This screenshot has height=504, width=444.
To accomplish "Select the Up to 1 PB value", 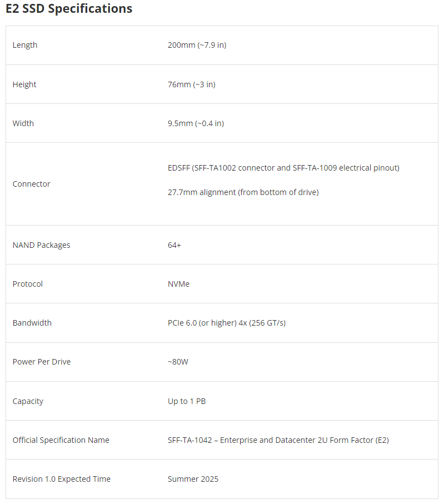I will click(187, 401).
